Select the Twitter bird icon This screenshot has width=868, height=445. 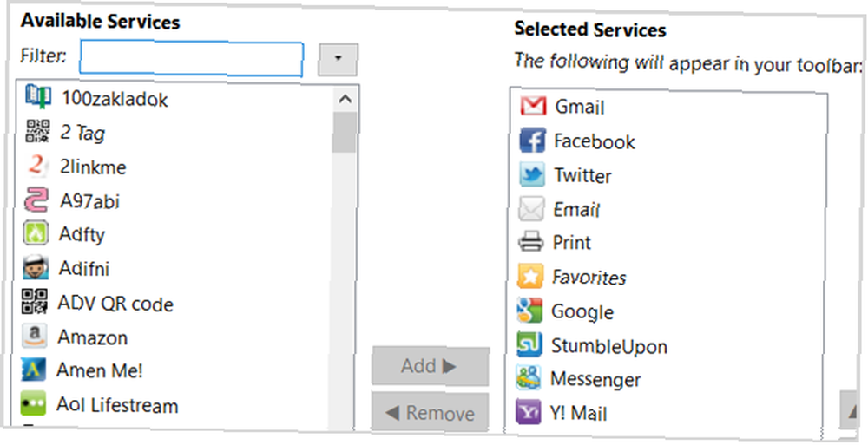(531, 175)
